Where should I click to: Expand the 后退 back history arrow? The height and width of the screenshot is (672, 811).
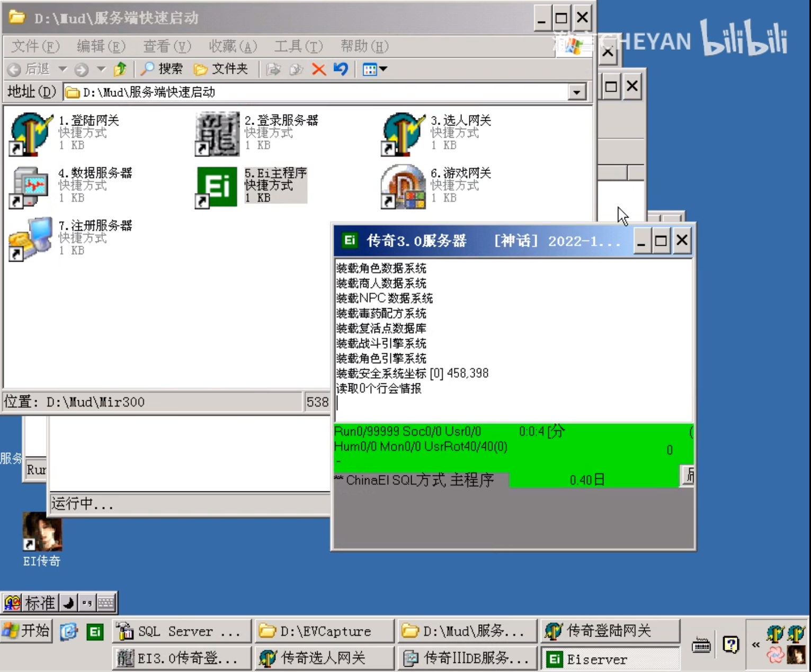pos(63,69)
